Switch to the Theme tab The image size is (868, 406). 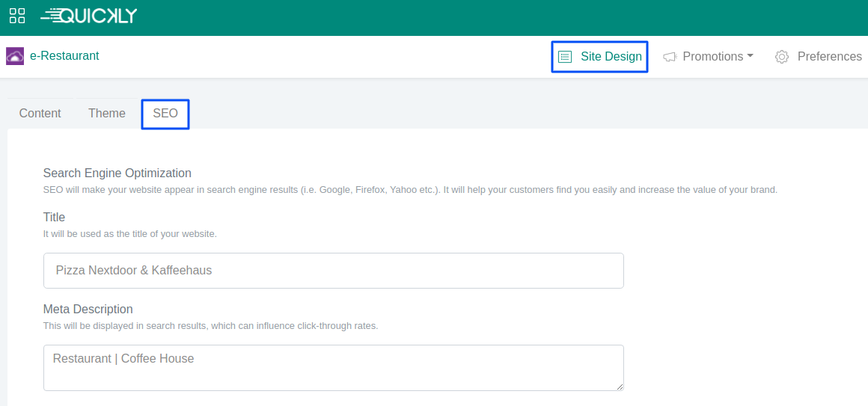107,114
